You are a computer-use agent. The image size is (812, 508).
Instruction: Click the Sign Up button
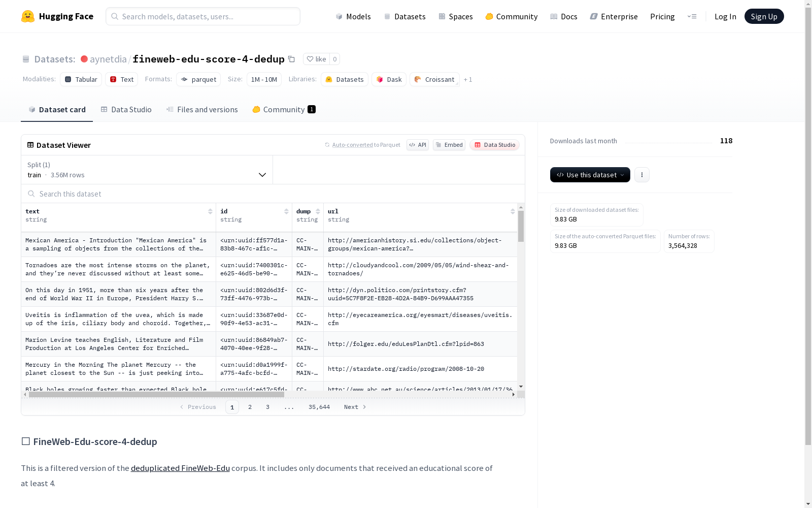[x=764, y=16]
